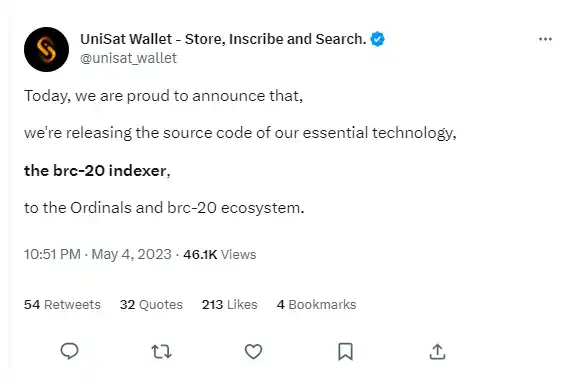The height and width of the screenshot is (388, 580).
Task: Click the Ordinals and brc-20 ecosystem line
Action: coord(164,208)
